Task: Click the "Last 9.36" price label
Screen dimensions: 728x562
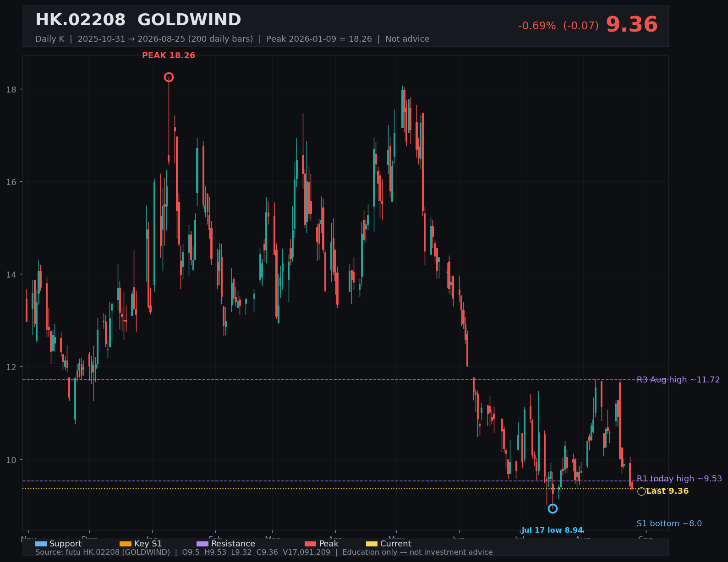Action: tap(668, 491)
